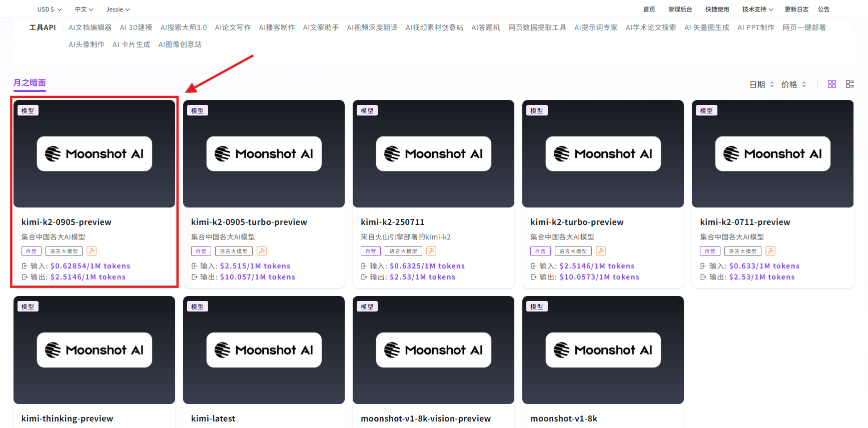Open AI播客制作 tool link

click(277, 27)
